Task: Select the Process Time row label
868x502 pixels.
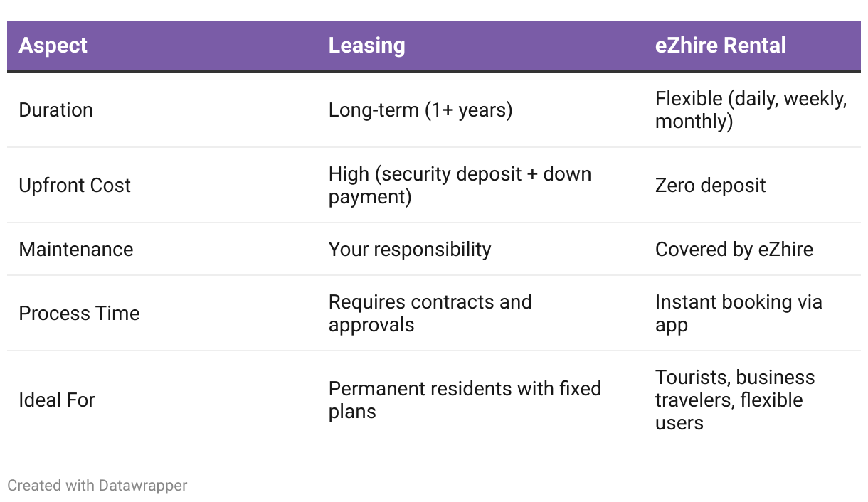Action: coord(79,314)
